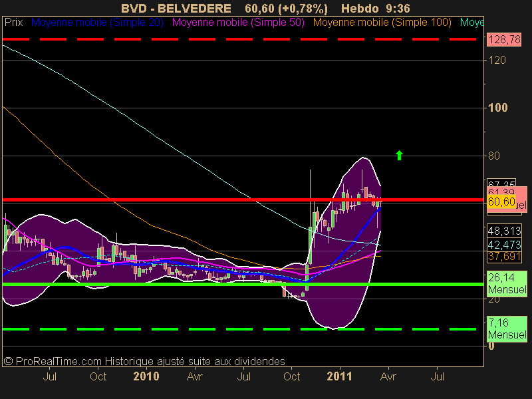Select Moyenne mobile (Simple 50) legend
532x399 pixels.
pyautogui.click(x=238, y=23)
